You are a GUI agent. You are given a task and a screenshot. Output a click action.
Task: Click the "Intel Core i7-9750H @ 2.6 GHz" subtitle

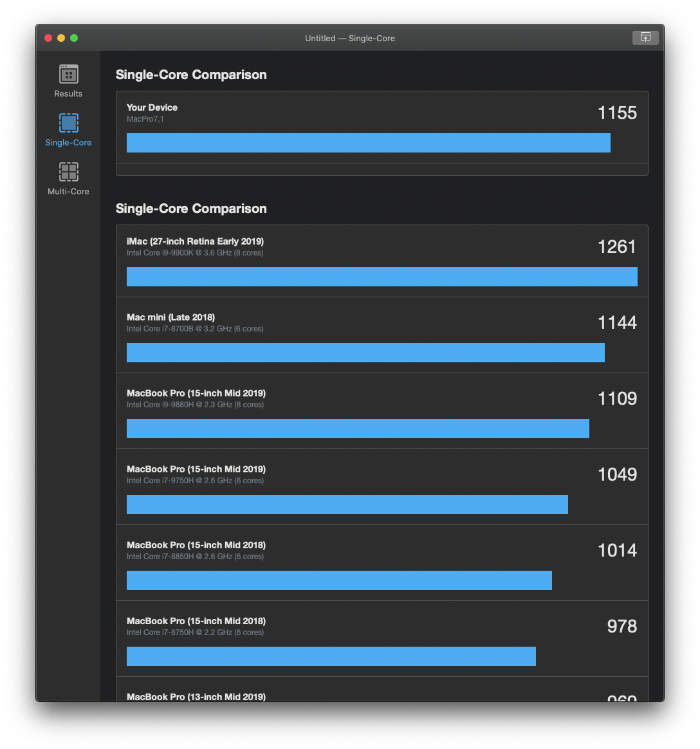click(196, 481)
